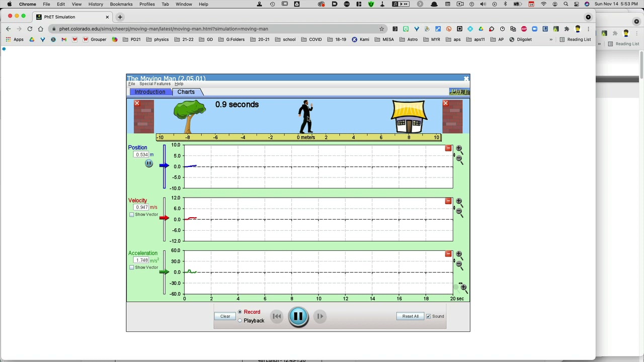Open the Chrome three-dot menu

click(x=588, y=29)
